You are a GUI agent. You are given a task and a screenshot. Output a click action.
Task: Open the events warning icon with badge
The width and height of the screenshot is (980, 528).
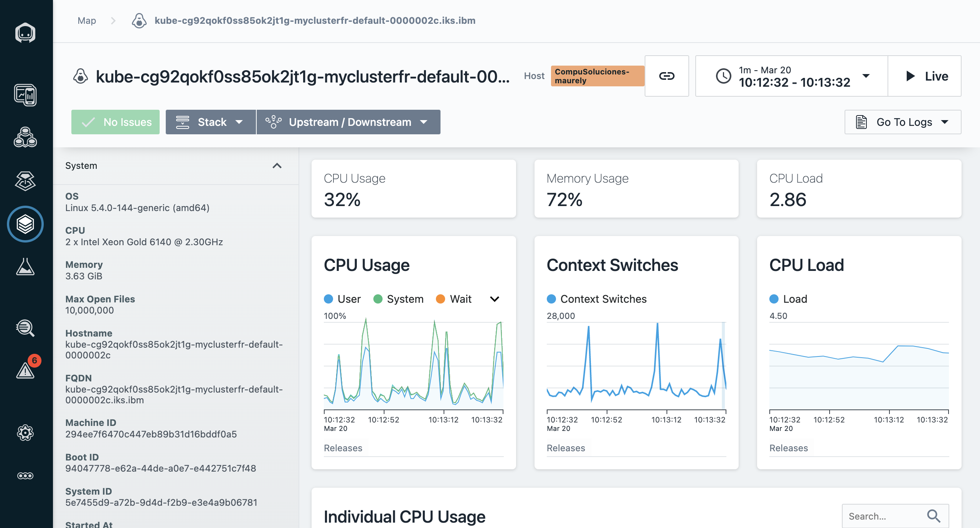(x=25, y=370)
